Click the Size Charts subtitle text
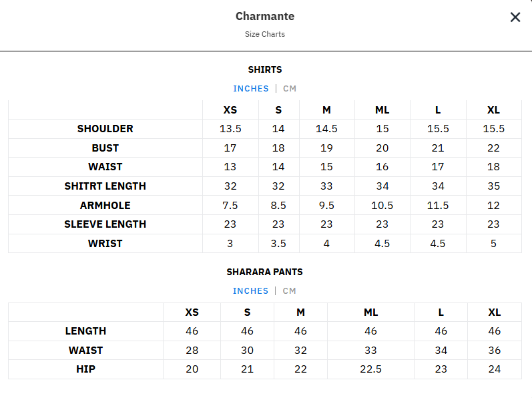532x398 pixels. click(x=265, y=34)
